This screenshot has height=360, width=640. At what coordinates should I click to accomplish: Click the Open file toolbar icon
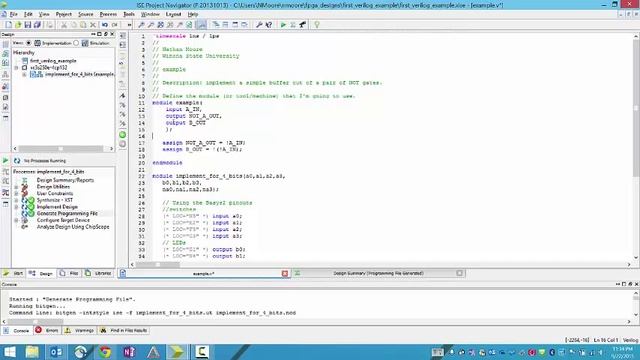pyautogui.click(x=18, y=25)
